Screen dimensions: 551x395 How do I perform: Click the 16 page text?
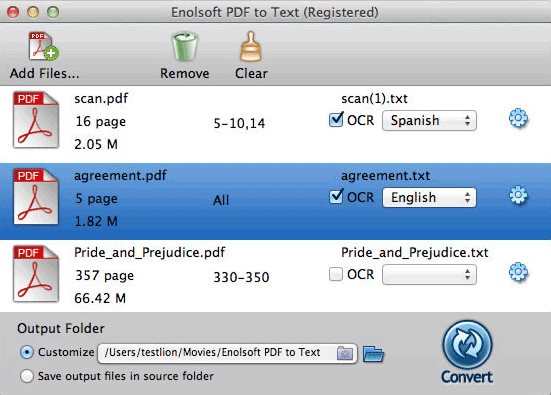click(101, 122)
